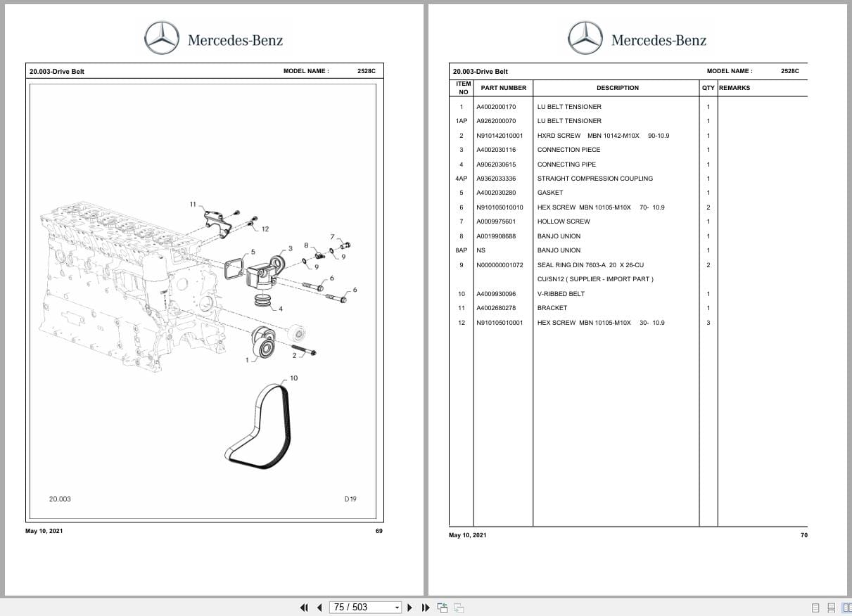The height and width of the screenshot is (616, 852).
Task: Click callout number 10 on the belt diagram
Action: (x=293, y=378)
